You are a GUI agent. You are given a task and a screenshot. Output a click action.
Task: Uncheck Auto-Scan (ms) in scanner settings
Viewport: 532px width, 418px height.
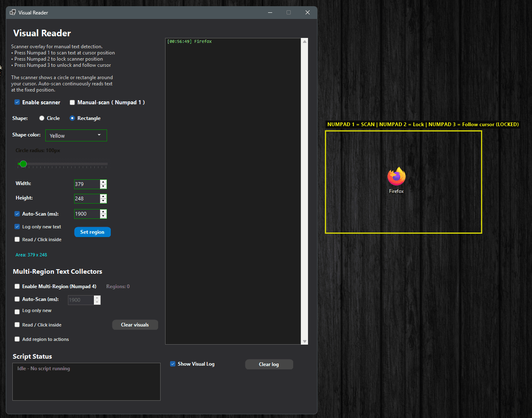(x=17, y=214)
